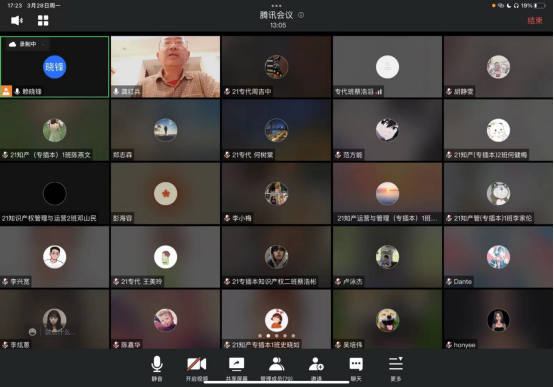Screen dimensions: 554x387
Task: Open the grid layout view icon
Action: coord(43,20)
